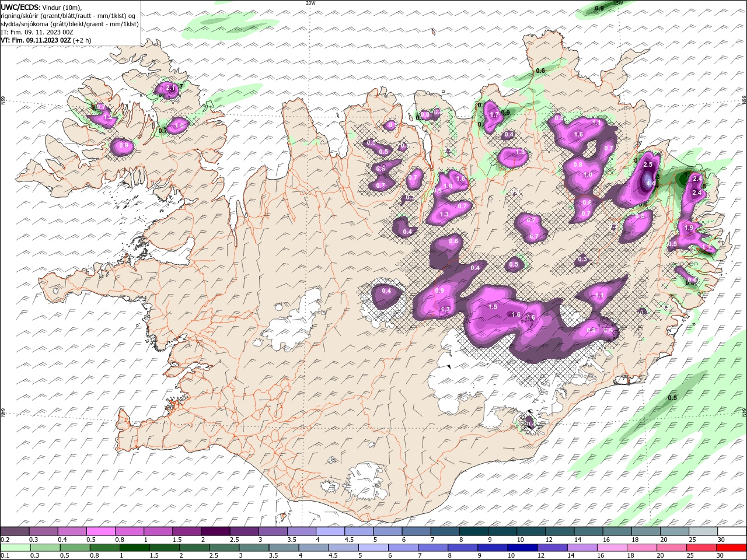Screen dimensions: 747x560
Task: Click the 3.5–4 gray-blue rain scale swatch
Action: (x=285, y=548)
